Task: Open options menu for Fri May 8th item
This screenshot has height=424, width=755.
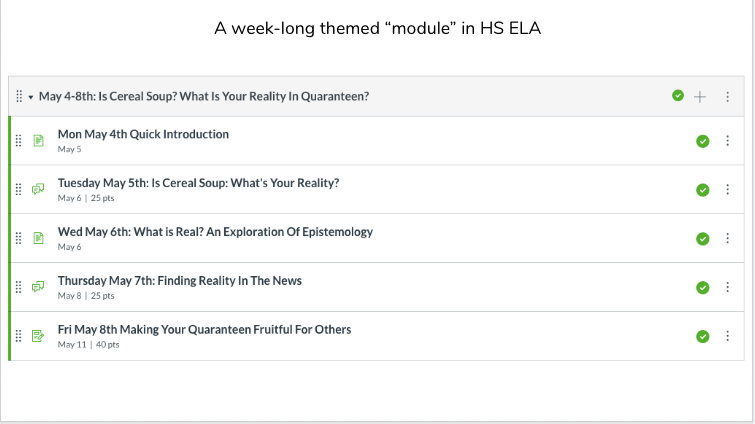Action: pyautogui.click(x=727, y=336)
